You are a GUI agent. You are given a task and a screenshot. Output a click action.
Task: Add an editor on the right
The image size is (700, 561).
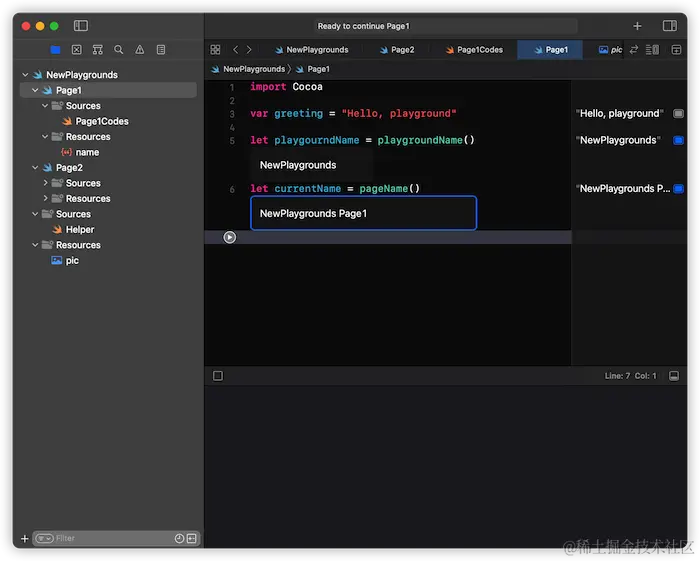pyautogui.click(x=676, y=50)
